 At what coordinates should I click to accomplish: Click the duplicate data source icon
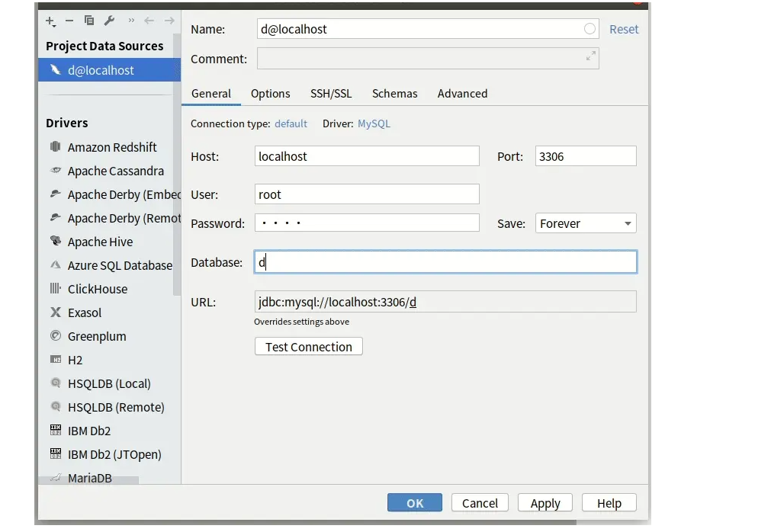89,20
